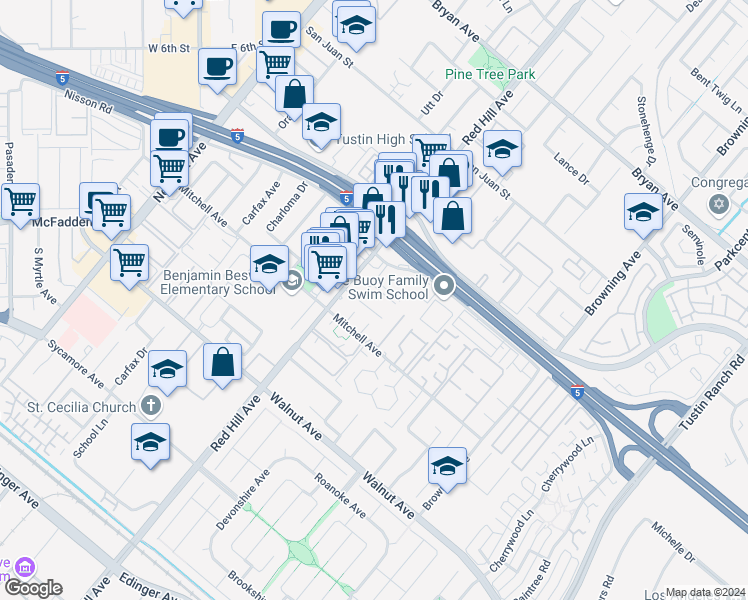748x600 pixels.
Task: Click the shopping cart marker above S Myrtle Ave
Action: coord(129,266)
